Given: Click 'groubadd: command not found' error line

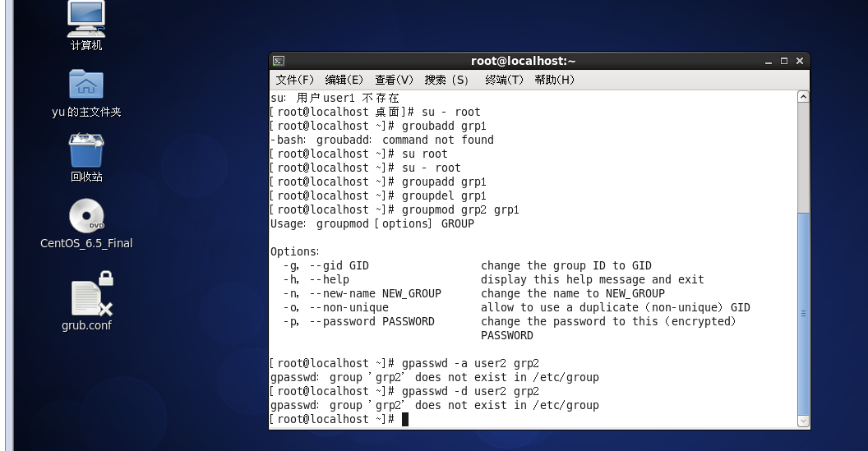Looking at the screenshot, I should [382, 140].
